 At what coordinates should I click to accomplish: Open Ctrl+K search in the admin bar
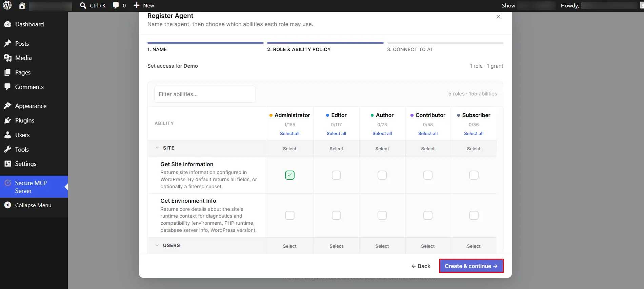click(x=93, y=5)
